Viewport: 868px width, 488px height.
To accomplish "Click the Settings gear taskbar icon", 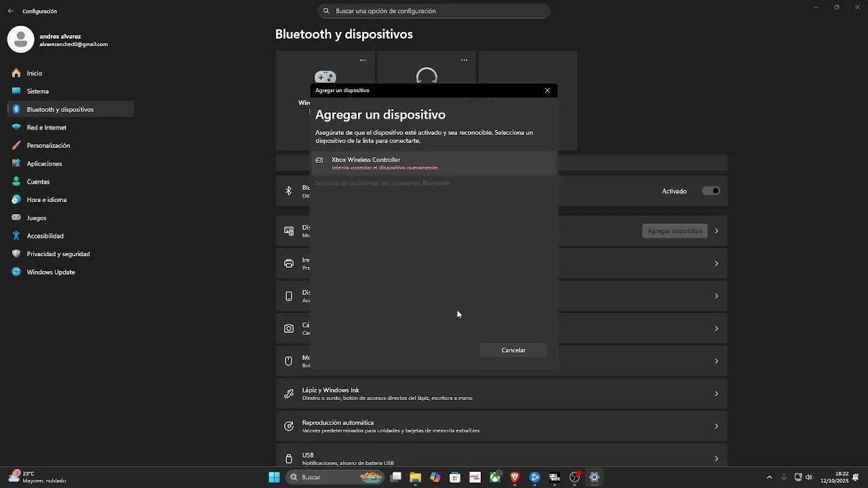I will pos(594,477).
